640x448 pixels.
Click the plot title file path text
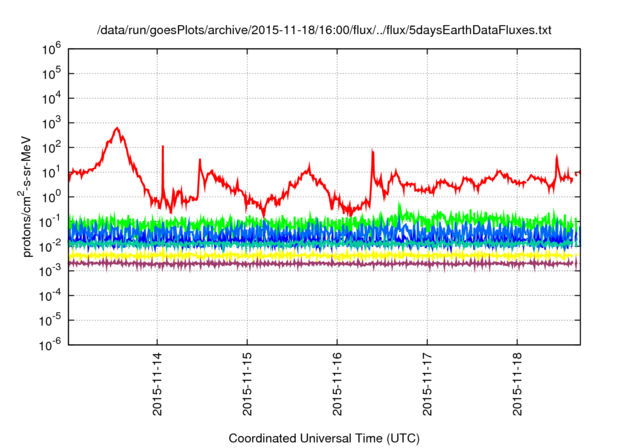(324, 30)
